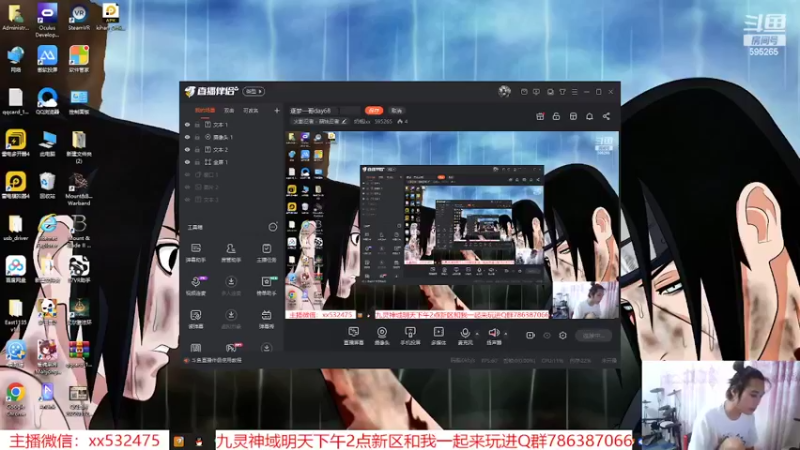Open the 主播任务 tool

point(266,253)
